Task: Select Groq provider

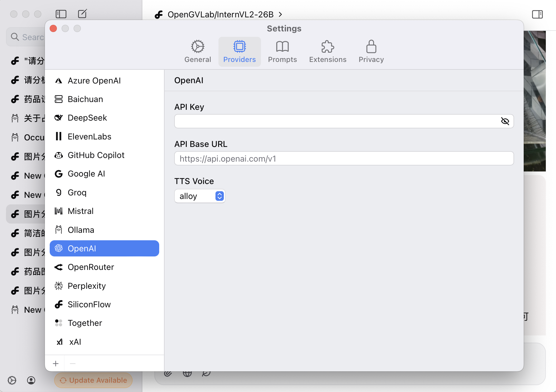Action: coord(104,192)
